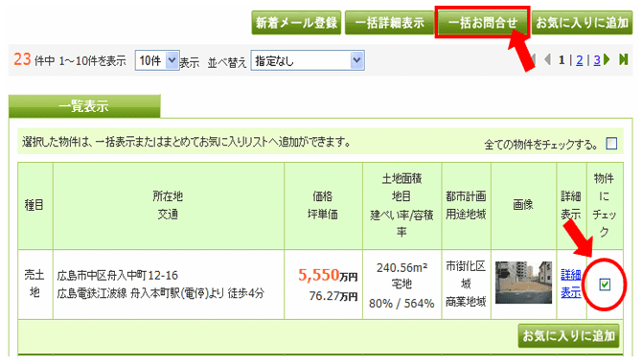Uncheck the property checkbox for 舟入中町
Image resolution: width=642 pixels, height=364 pixels.
[605, 284]
